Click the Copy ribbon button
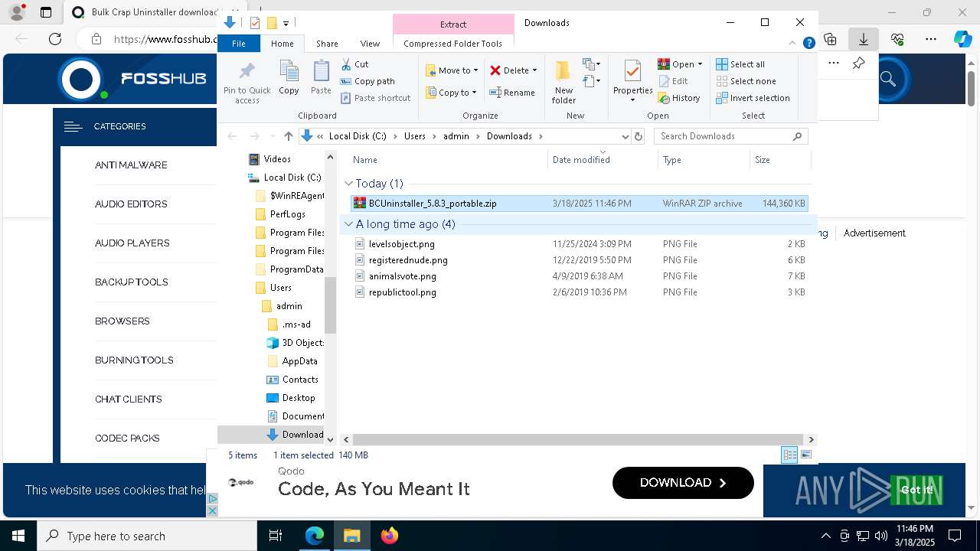This screenshot has width=980, height=551. [289, 78]
